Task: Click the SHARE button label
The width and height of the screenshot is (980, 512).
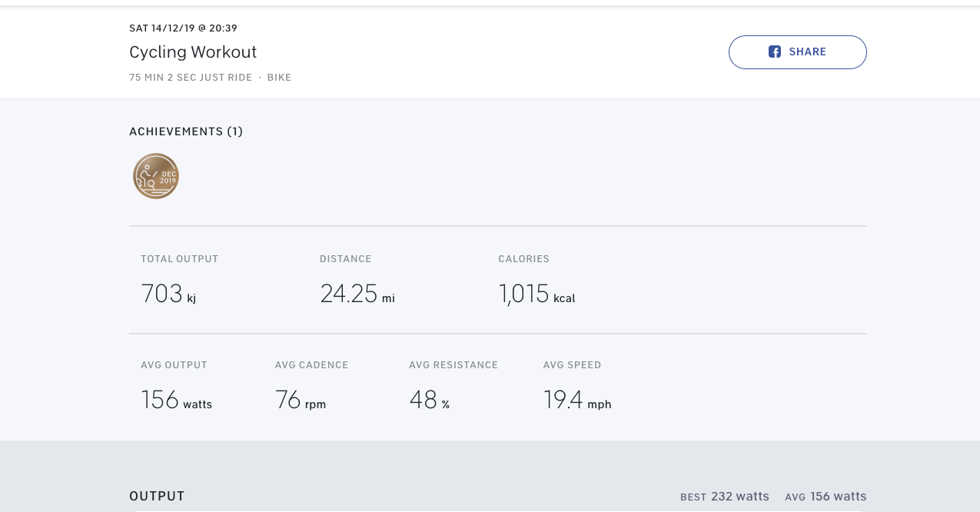Action: click(x=807, y=52)
